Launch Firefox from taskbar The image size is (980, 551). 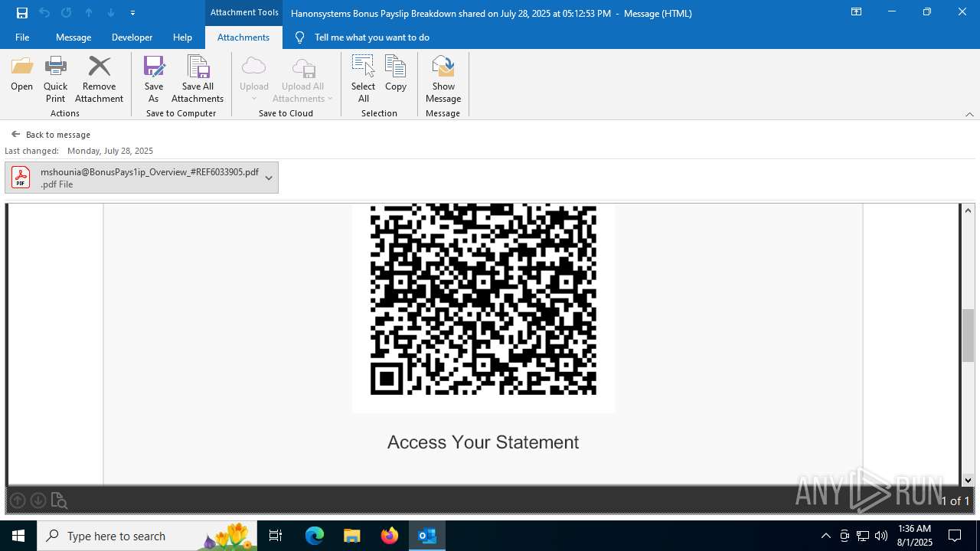390,536
